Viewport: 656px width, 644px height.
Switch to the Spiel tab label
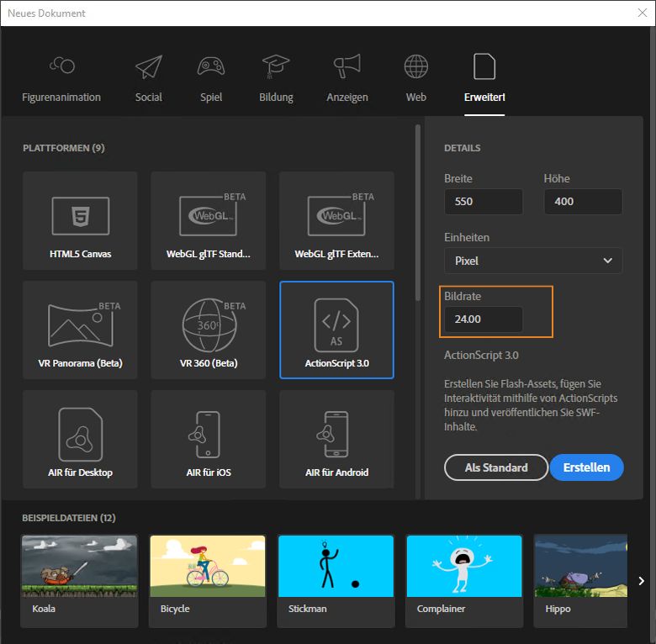(211, 97)
